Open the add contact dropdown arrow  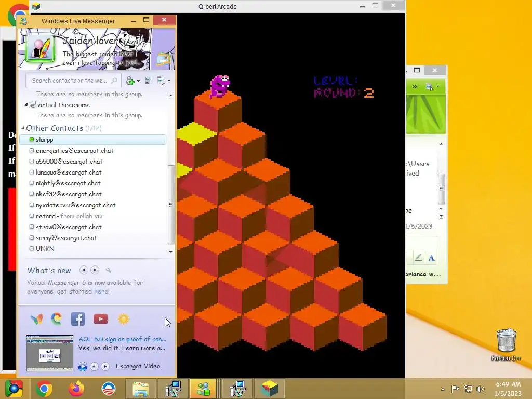coord(138,81)
